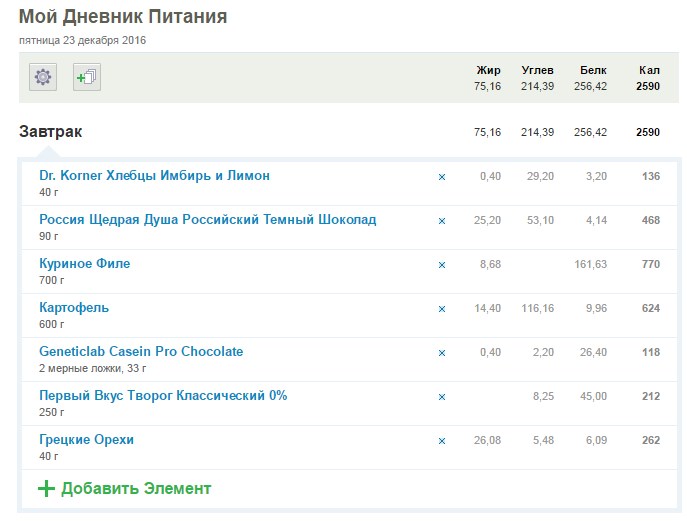This screenshot has height=521, width=687.
Task: Open Россия Щедрая Душа Темный Шоколад link
Action: pyautogui.click(x=208, y=220)
